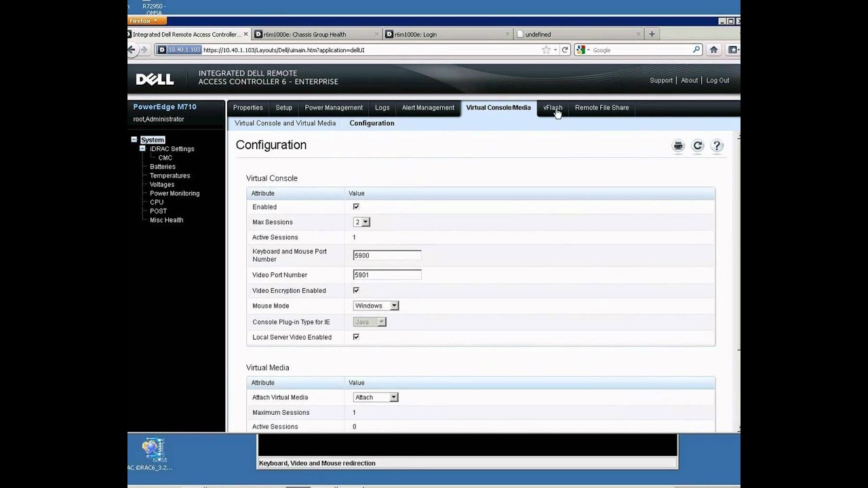Select the Virtual Console/Media tab

point(498,108)
